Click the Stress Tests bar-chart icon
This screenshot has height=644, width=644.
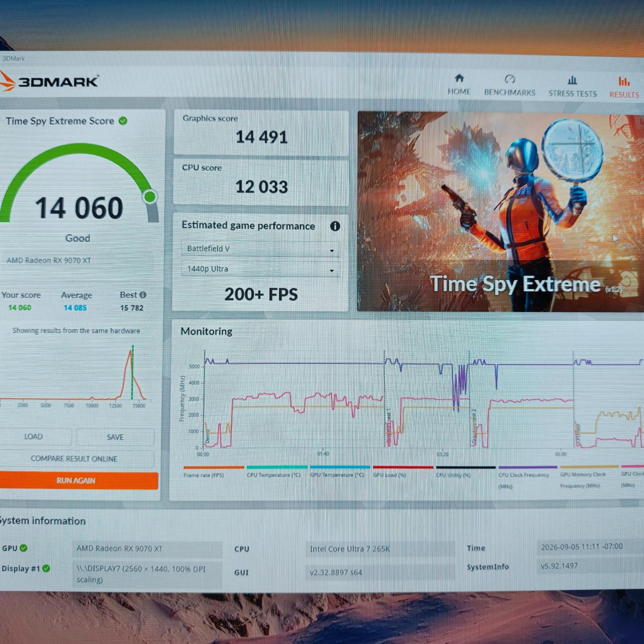click(572, 80)
